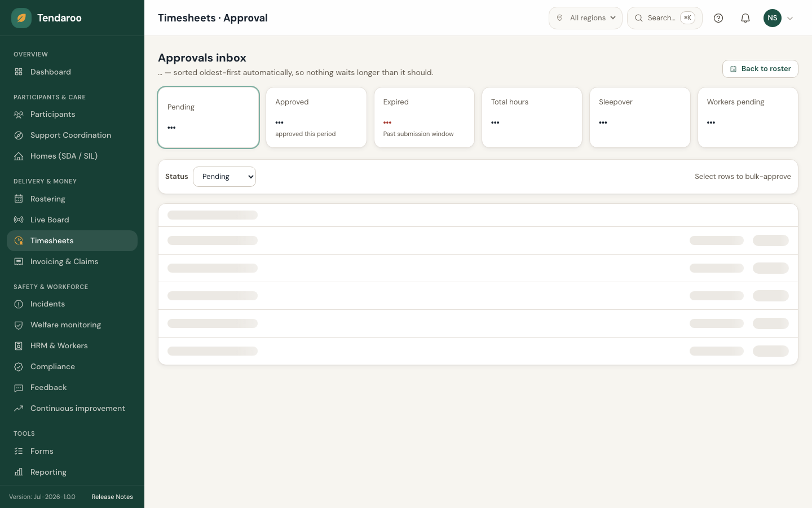Click the Tendaroo leaf logo icon
The width and height of the screenshot is (812, 508).
tap(21, 18)
